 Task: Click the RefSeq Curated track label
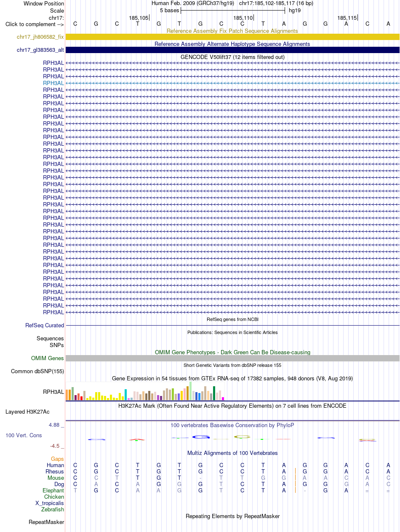45,326
